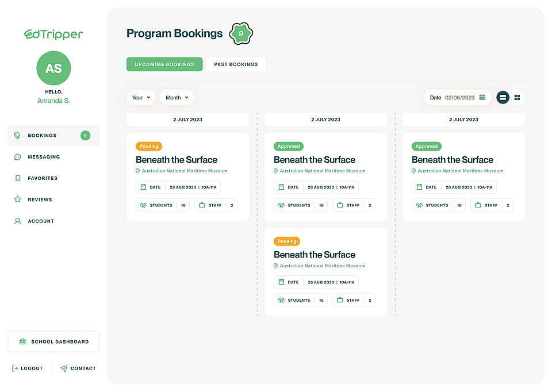
Task: Click the first column 2 JULY 2023 header
Action: pyautogui.click(x=187, y=120)
